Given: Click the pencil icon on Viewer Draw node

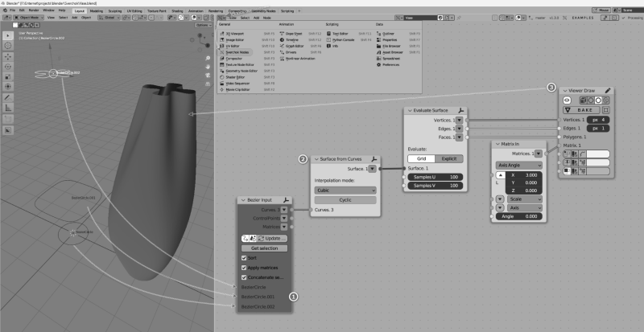Looking at the screenshot, I should point(608,90).
